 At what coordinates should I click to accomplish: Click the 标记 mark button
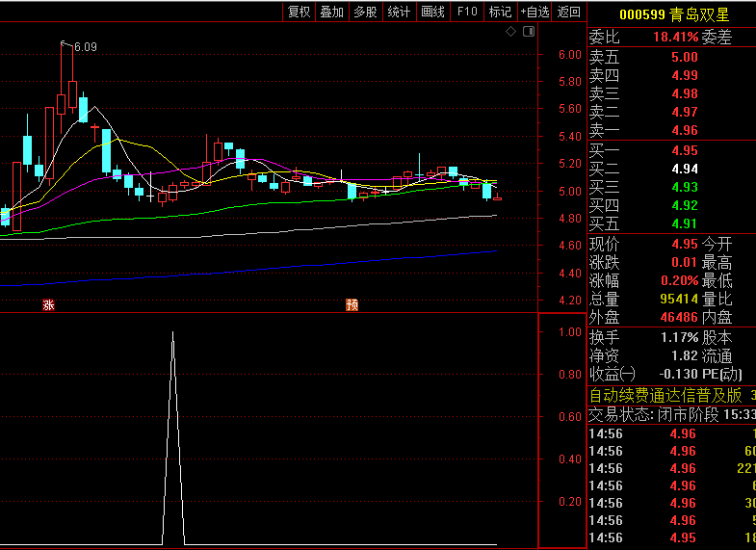click(500, 12)
